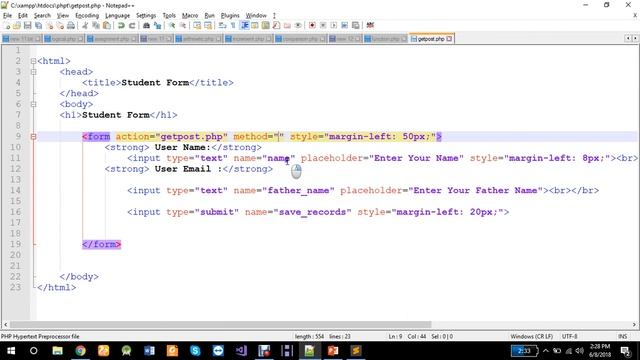Open Folder as Workspace toolbar icon
640x360 pixels.
click(x=287, y=25)
